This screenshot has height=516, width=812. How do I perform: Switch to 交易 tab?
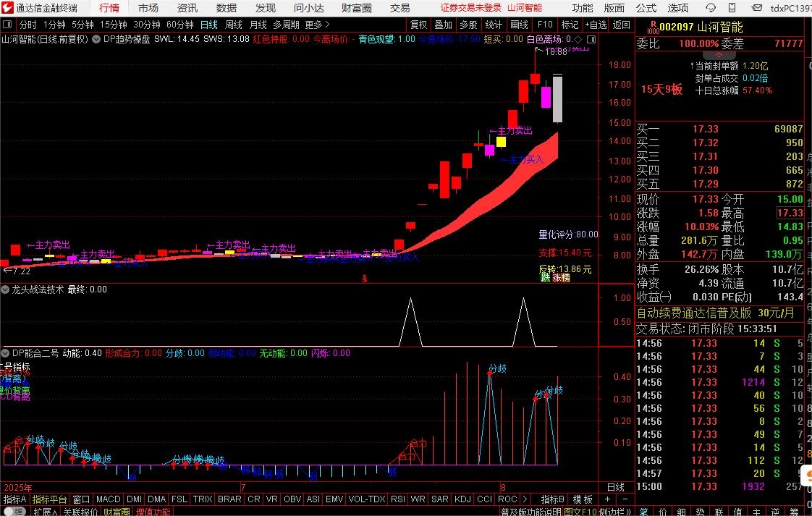click(x=399, y=8)
